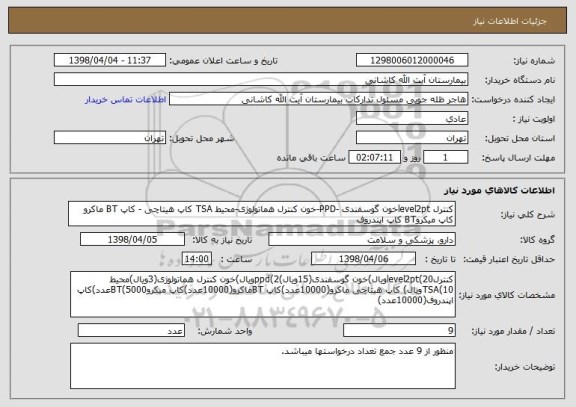Click the مهلت ارسال پاسخ label
This screenshot has width=576, height=407.
(x=518, y=158)
